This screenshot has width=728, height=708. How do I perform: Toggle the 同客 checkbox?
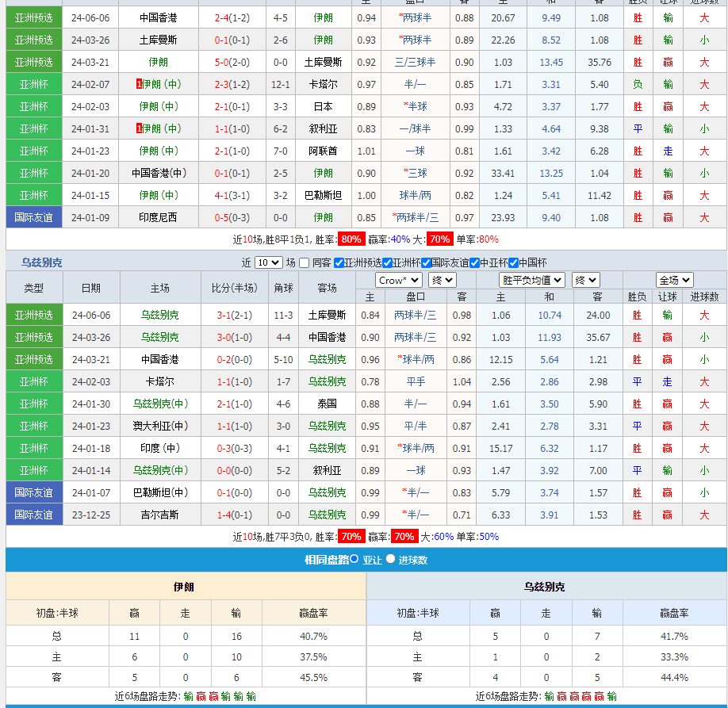coord(304,262)
